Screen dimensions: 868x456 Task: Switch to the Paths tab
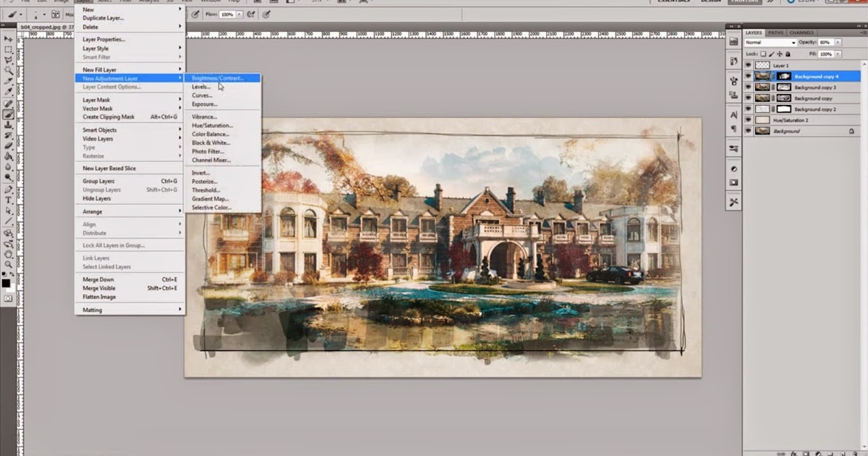(x=775, y=33)
